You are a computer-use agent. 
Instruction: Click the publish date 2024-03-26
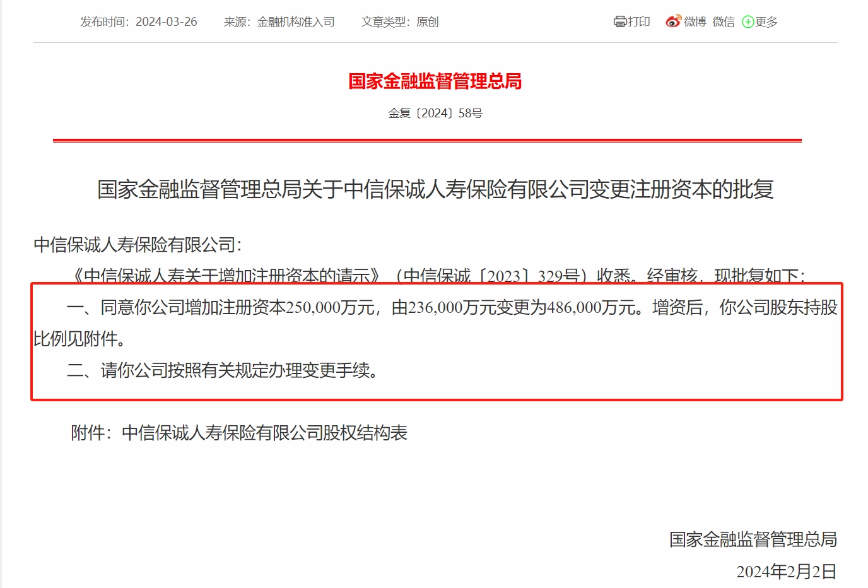tap(167, 22)
